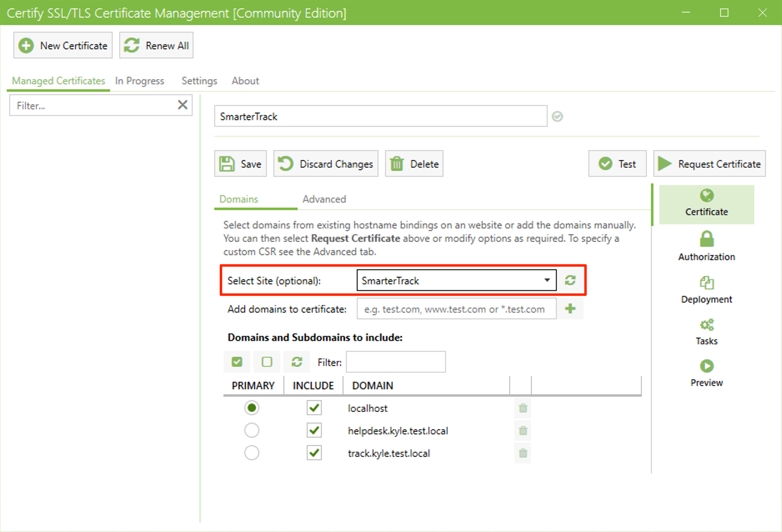Open the Authorization lock section

pyautogui.click(x=707, y=246)
